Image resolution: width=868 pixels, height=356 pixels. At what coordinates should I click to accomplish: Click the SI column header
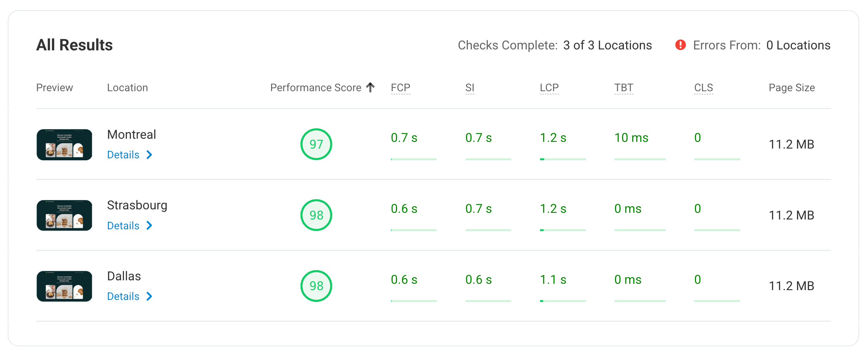point(469,87)
